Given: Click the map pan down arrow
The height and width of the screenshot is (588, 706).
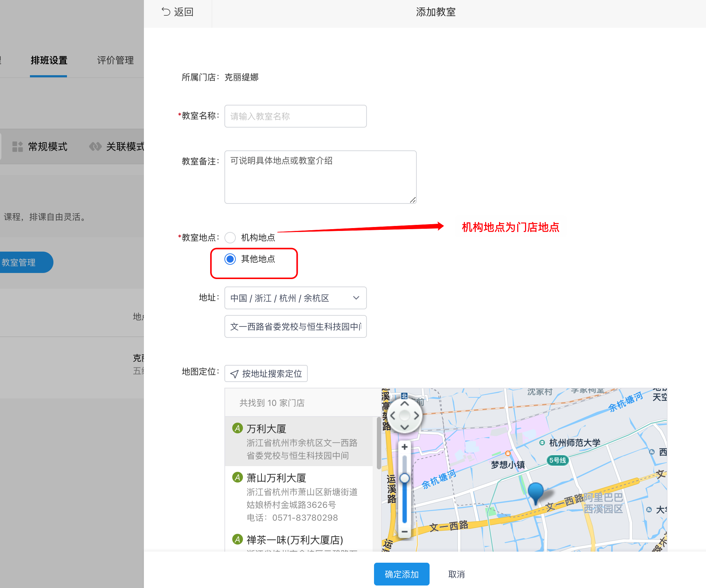Looking at the screenshot, I should click(404, 427).
